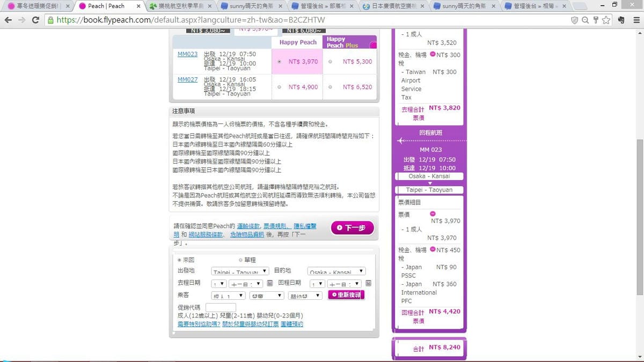Image resolution: width=644 pixels, height=362 pixels.
Task: Open the return date calendar icon
Action: pyautogui.click(x=369, y=283)
